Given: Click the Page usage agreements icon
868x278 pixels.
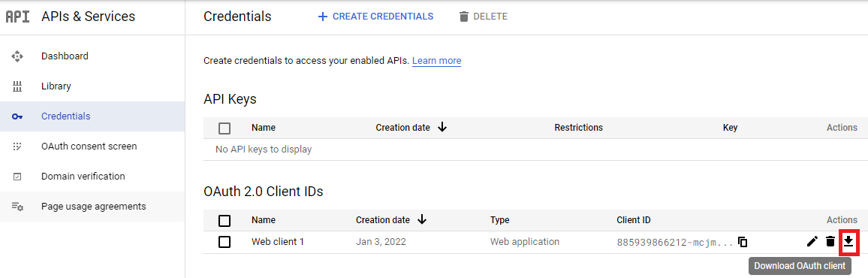Looking at the screenshot, I should (x=17, y=207).
